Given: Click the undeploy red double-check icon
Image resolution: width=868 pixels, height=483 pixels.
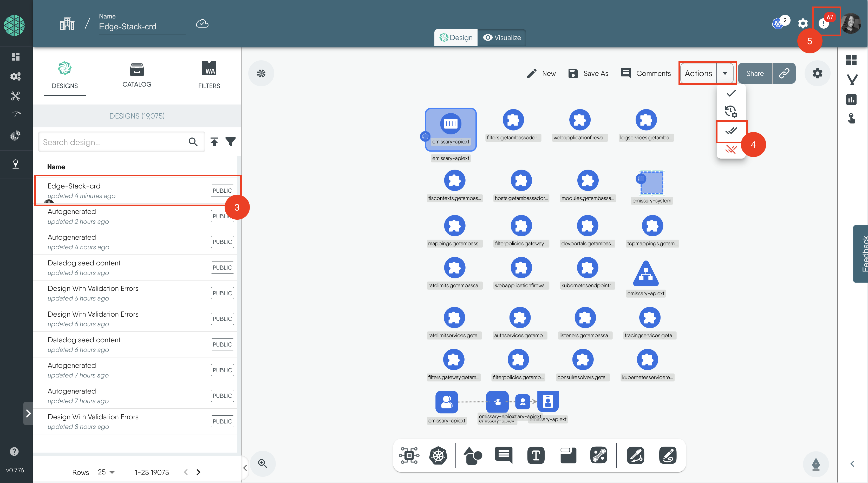Looking at the screenshot, I should tap(731, 149).
